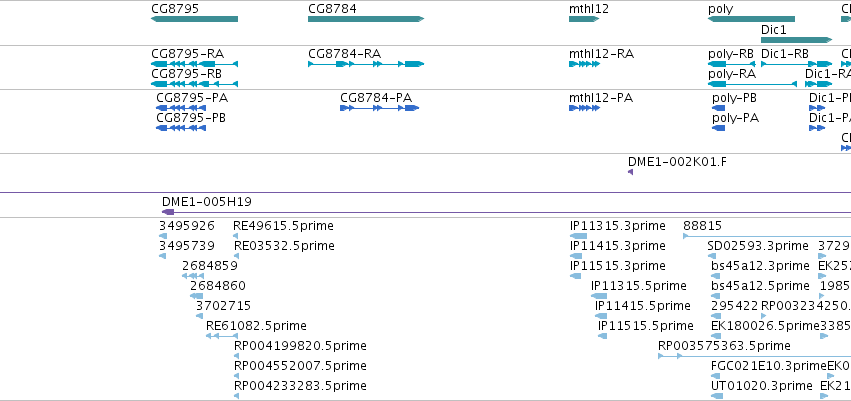The height and width of the screenshot is (401, 851).
Task: Click the IP11315.3prime EST glyph
Action: click(x=579, y=236)
